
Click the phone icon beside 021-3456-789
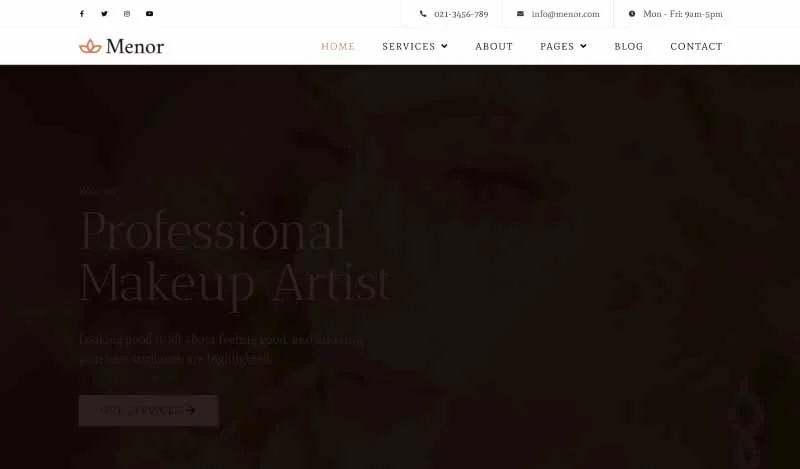[x=423, y=14]
